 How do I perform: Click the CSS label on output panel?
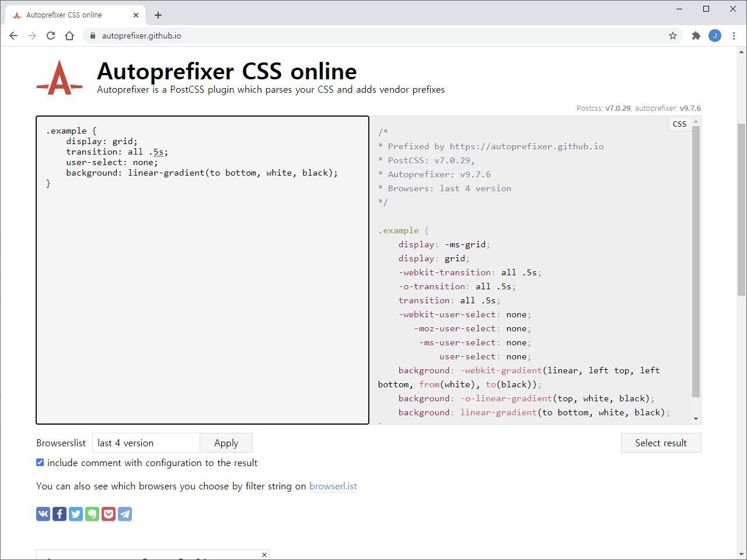679,124
